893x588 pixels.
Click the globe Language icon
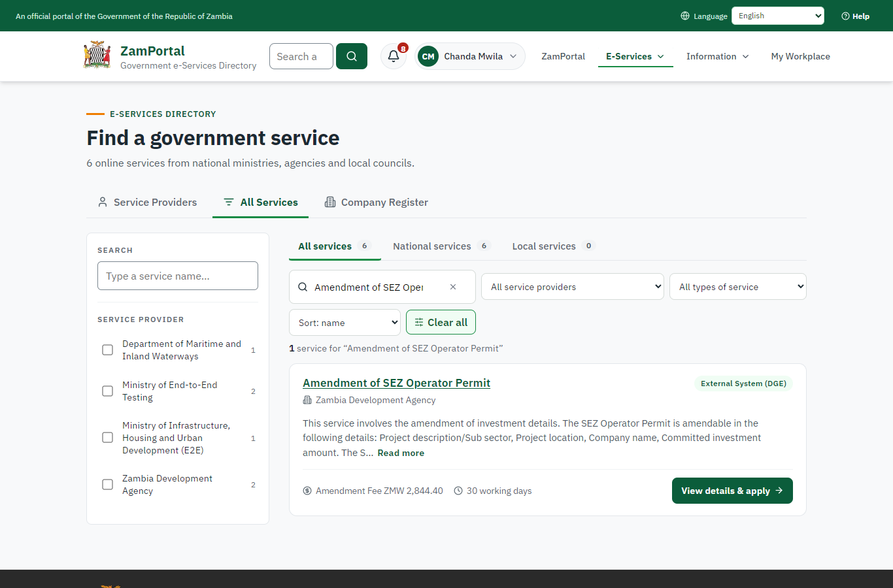pos(685,16)
